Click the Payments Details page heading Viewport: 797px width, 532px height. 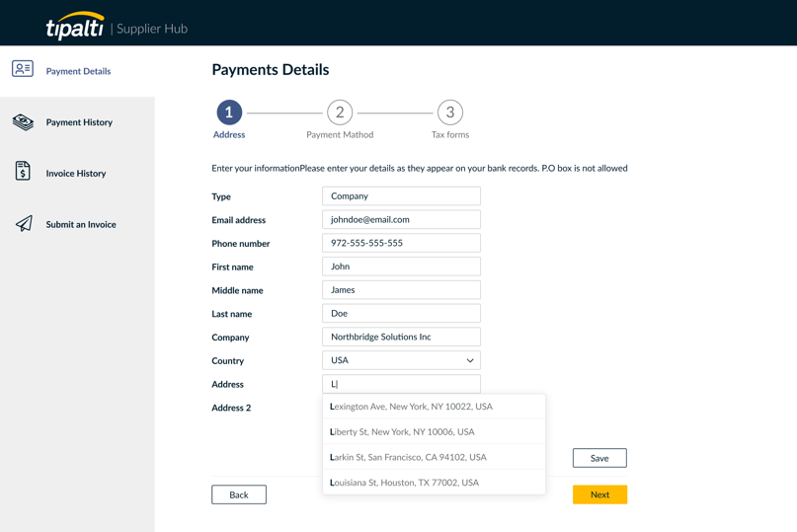coord(271,70)
